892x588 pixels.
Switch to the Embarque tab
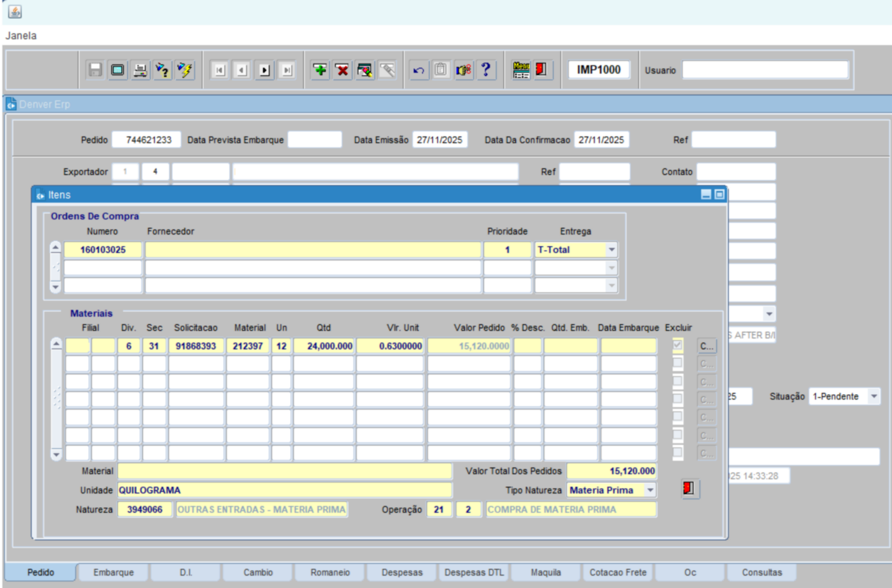click(x=113, y=572)
